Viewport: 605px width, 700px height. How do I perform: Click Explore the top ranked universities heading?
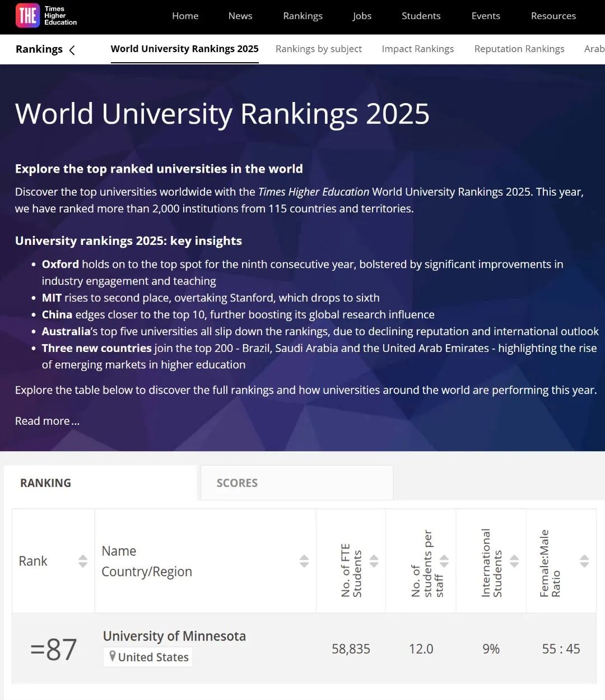pos(159,169)
